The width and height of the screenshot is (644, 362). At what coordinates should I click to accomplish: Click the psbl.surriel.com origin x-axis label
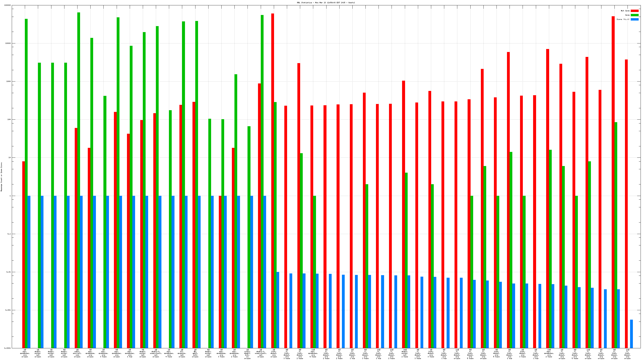(77, 353)
